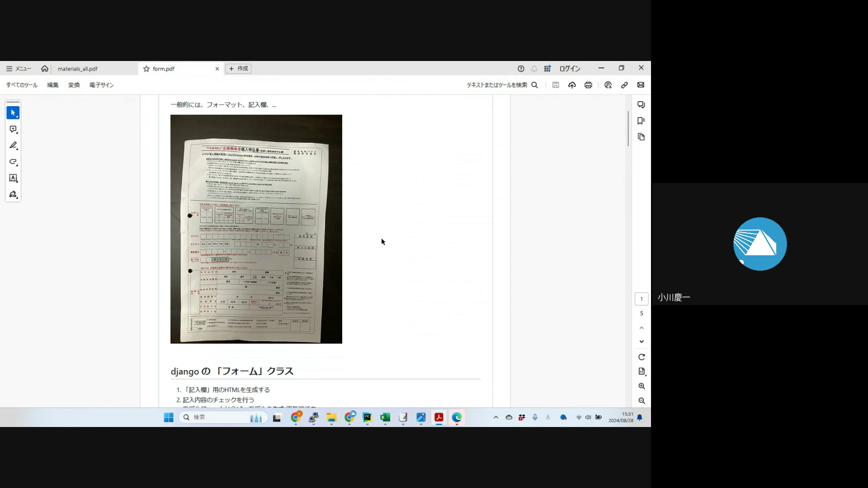The image size is (868, 488).
Task: Go to next page with down chevron
Action: coord(642,342)
